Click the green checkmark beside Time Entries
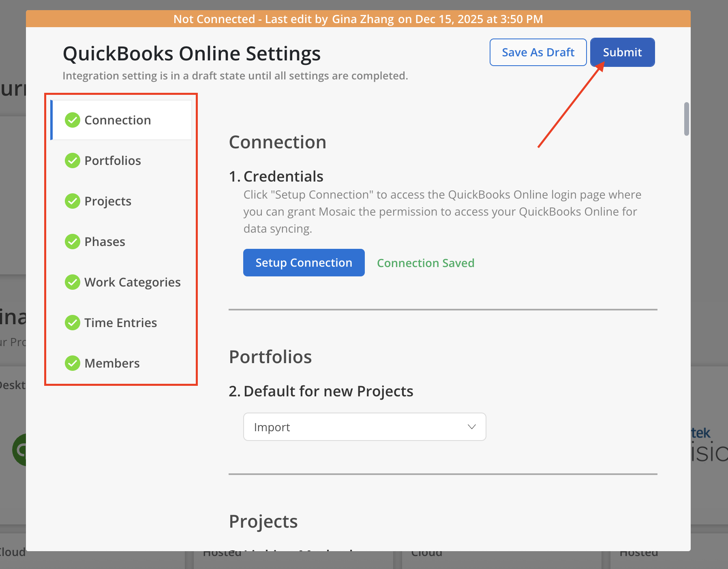 point(73,323)
